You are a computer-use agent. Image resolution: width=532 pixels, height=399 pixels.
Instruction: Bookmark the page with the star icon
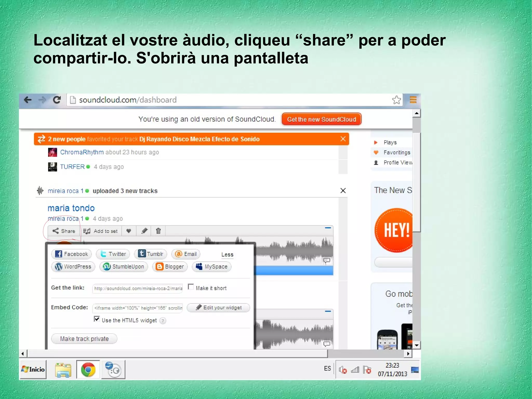[396, 100]
